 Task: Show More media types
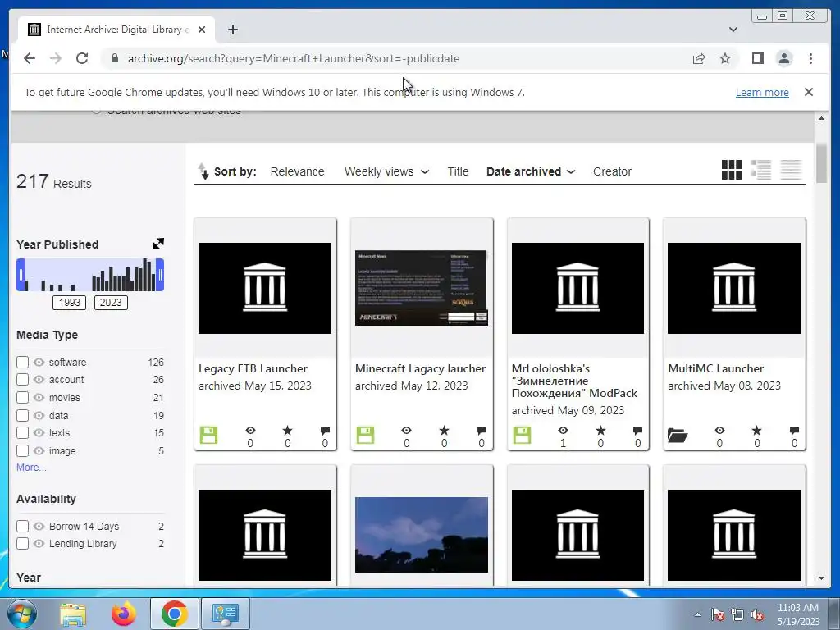point(31,467)
